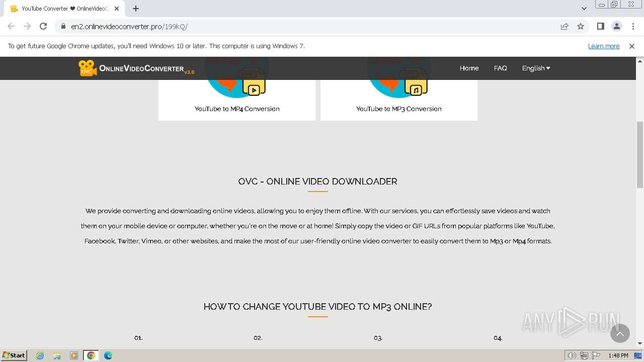Image resolution: width=644 pixels, height=362 pixels.
Task: Click step number 04.
Action: (x=498, y=338)
